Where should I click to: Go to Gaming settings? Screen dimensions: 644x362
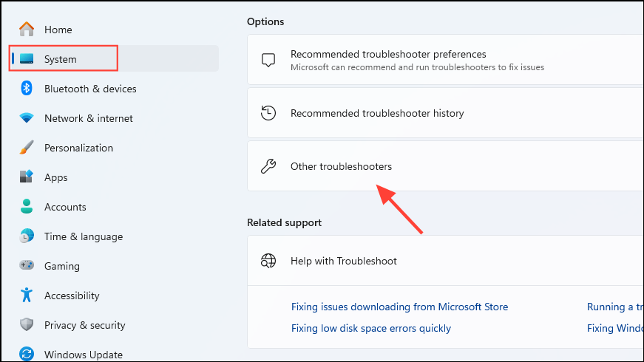pyautogui.click(x=114, y=266)
